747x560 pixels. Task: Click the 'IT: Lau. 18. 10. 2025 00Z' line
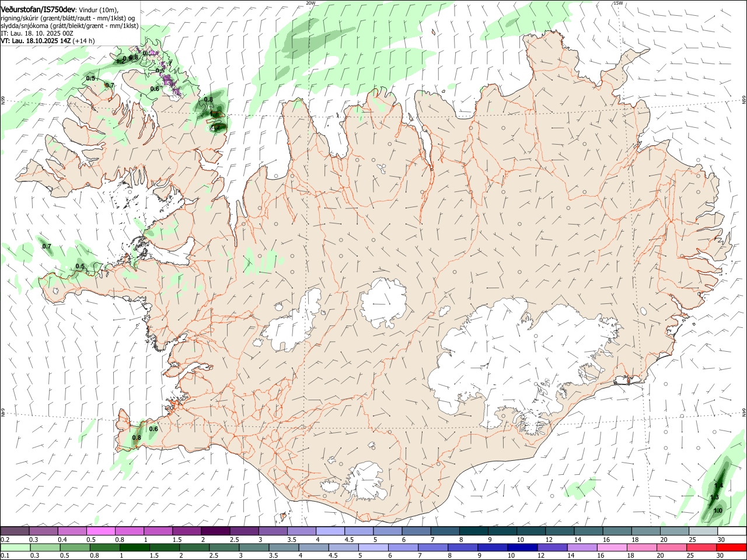click(37, 33)
